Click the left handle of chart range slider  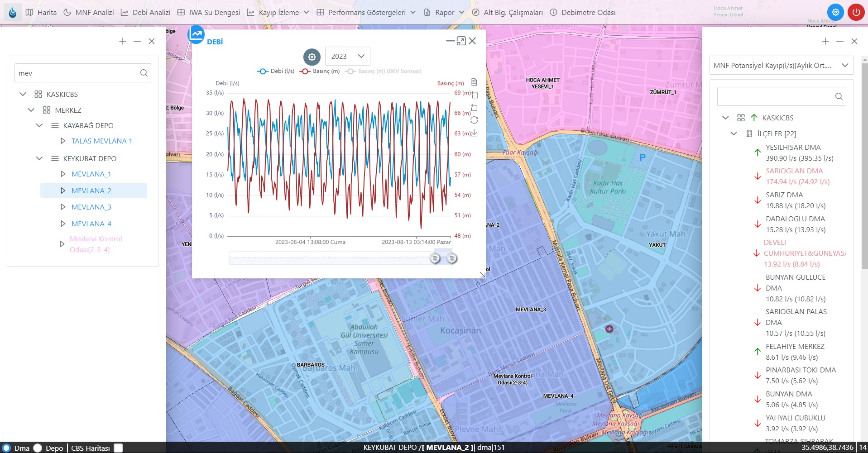(435, 258)
